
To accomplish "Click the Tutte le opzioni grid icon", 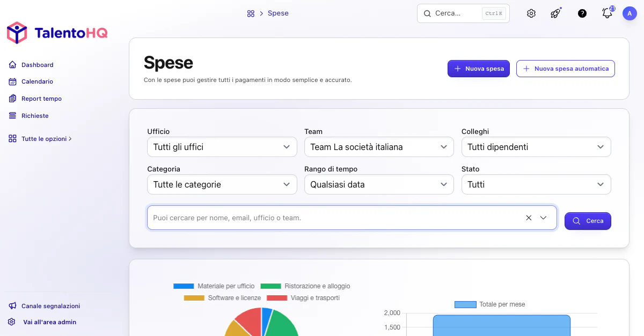I will click(x=13, y=139).
